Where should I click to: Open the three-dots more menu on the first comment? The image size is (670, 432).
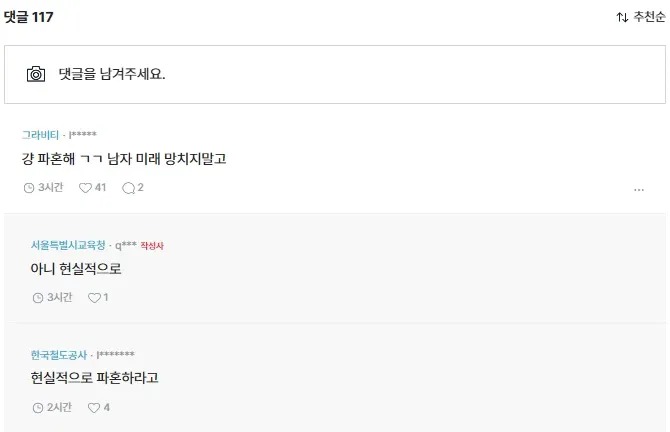(x=639, y=190)
